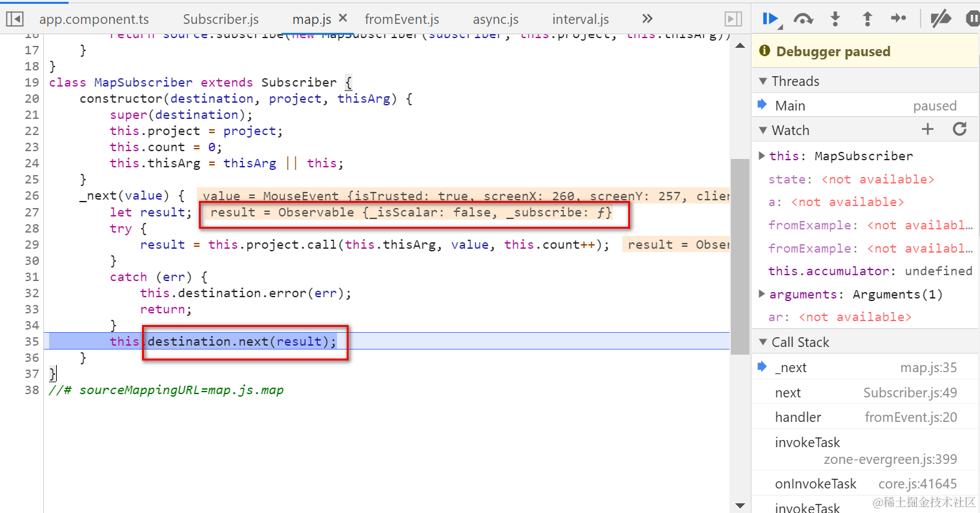Click the inline 'value = MouseEvent' hint on line 26
Viewport: 980px width, 513px height.
pos(464,195)
